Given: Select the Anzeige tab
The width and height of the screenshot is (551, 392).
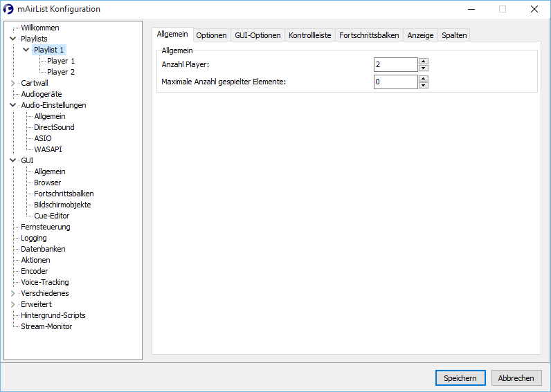Looking at the screenshot, I should (x=420, y=35).
